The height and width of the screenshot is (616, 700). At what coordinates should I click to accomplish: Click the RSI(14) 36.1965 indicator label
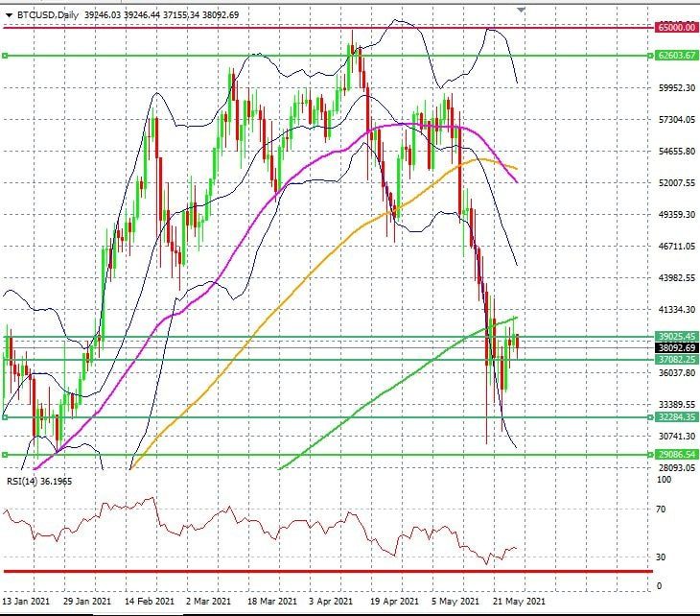click(x=39, y=481)
